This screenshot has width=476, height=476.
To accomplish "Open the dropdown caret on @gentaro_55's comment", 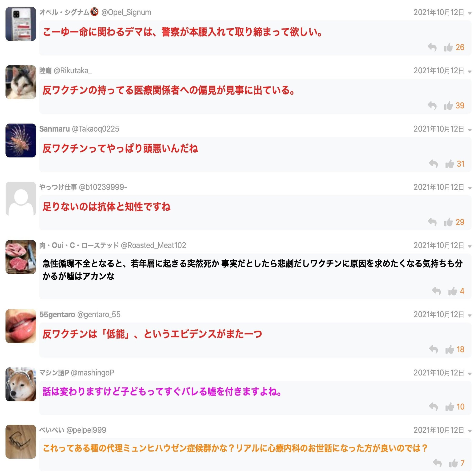I will click(x=470, y=316).
